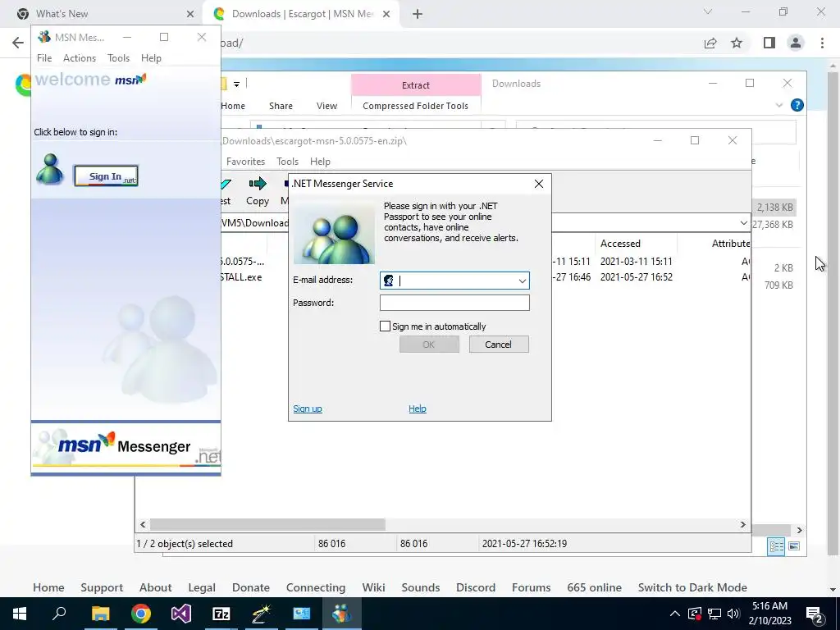Click the Donate link in page footer
840x630 pixels.
tap(251, 587)
